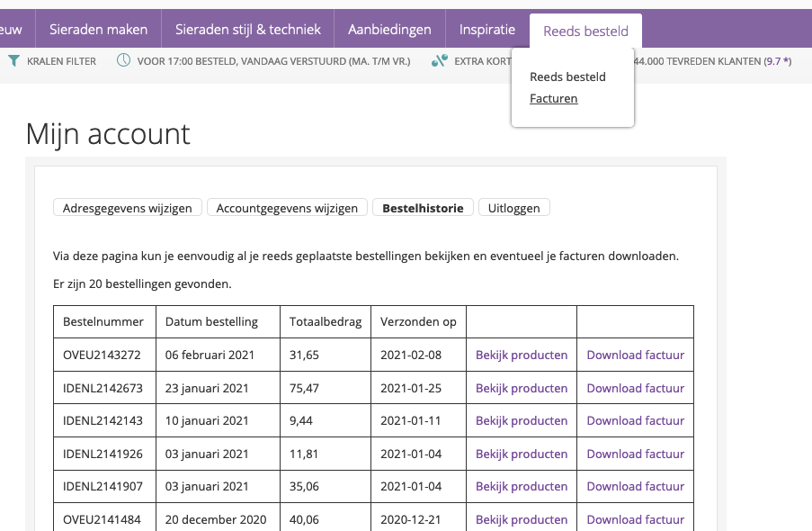Click the clock icon for shipping info
This screenshot has width=812, height=531.
(x=123, y=61)
